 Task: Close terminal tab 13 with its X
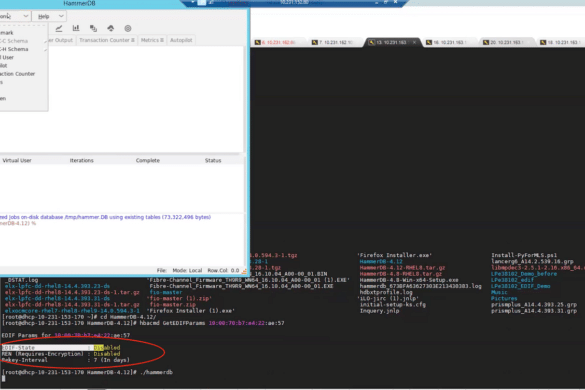point(414,43)
